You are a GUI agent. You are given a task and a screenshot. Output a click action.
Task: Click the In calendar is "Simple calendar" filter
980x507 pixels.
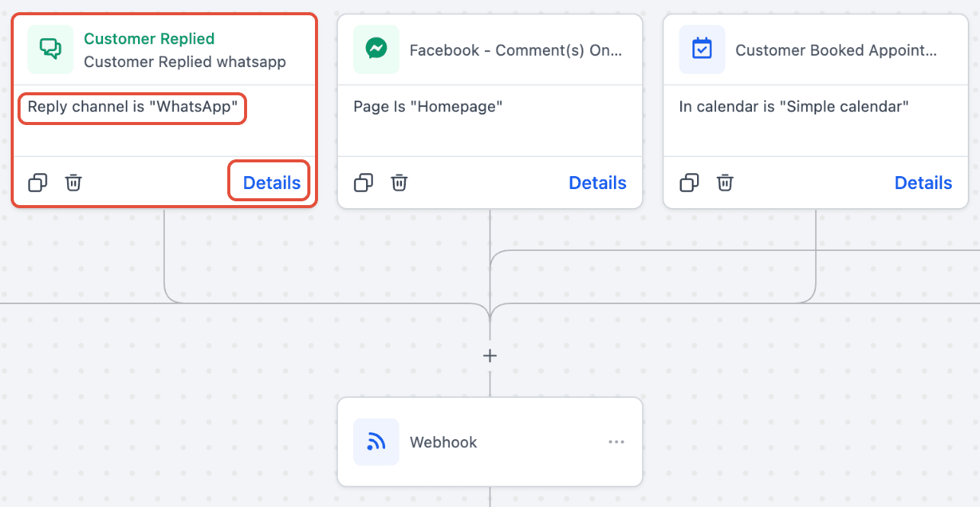pos(794,107)
